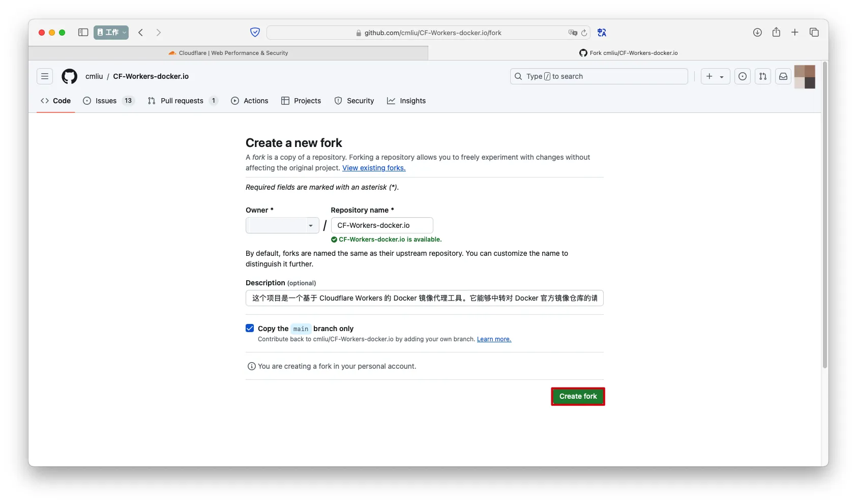
Task: Show Safari downloads
Action: (757, 33)
